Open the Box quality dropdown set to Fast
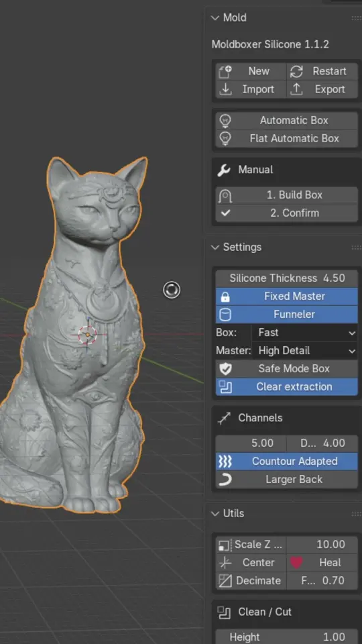 pyautogui.click(x=304, y=333)
